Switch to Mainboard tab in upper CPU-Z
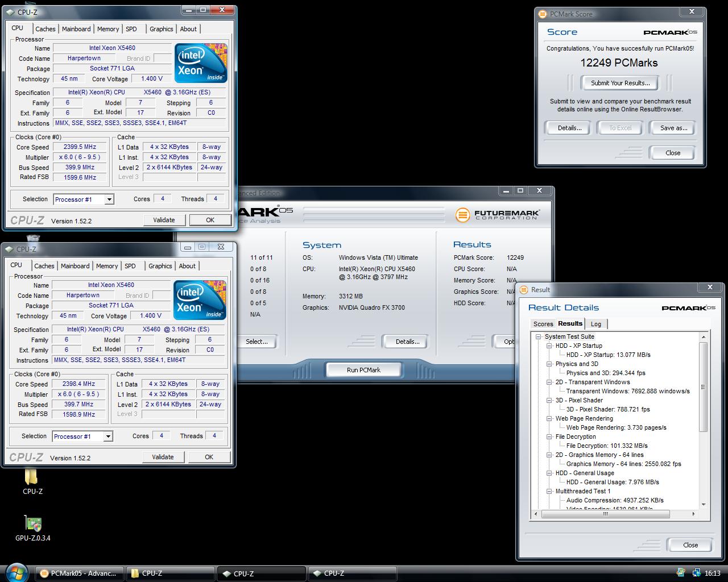Image resolution: width=728 pixels, height=582 pixels. pos(76,29)
